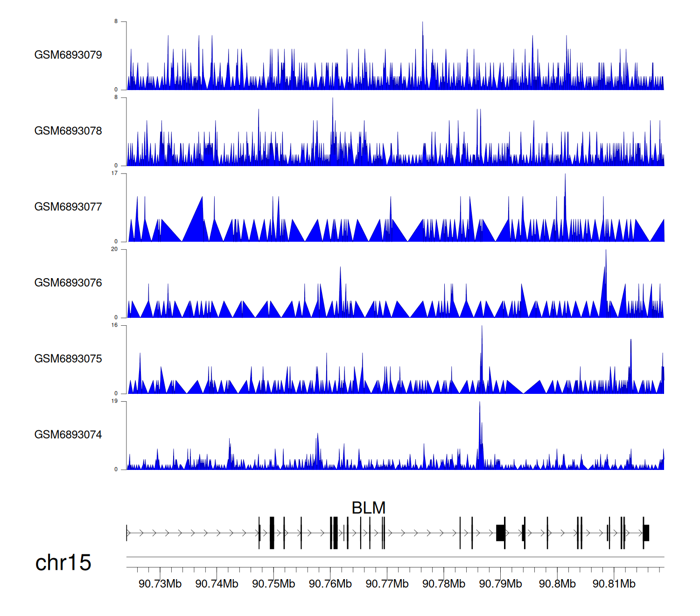Select the 90.76Mb coordinate label
700x616 pixels.
pos(330,584)
